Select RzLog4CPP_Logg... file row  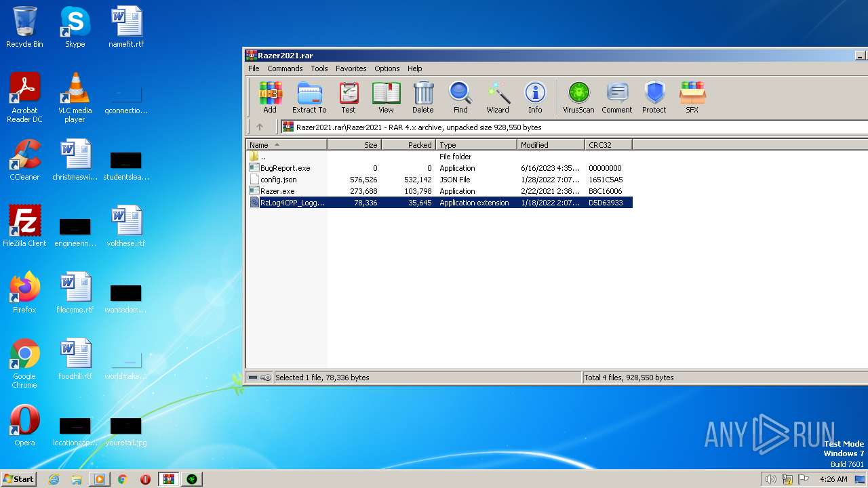point(439,203)
